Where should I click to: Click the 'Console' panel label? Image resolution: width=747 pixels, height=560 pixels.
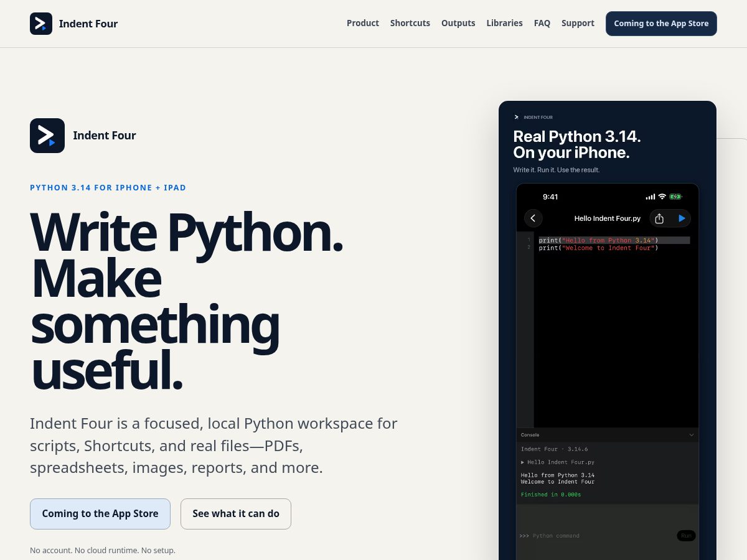coord(530,435)
